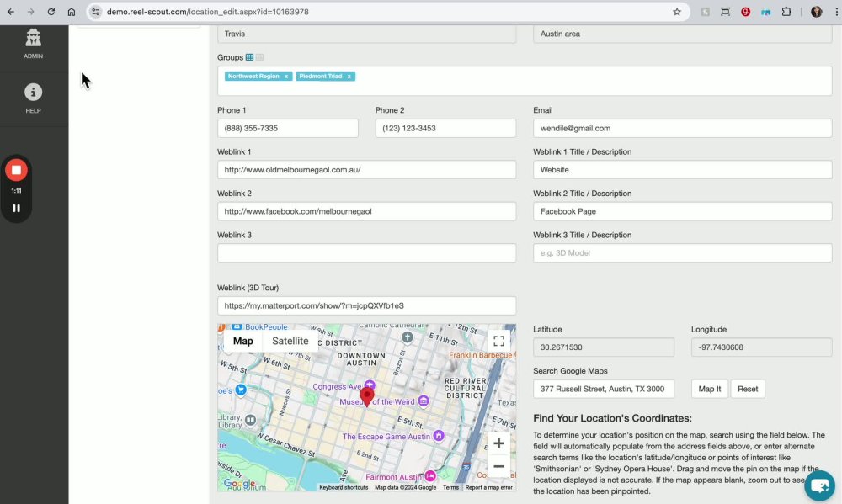Switch the map to Satellite view
The image size is (842, 504).
pos(290,341)
